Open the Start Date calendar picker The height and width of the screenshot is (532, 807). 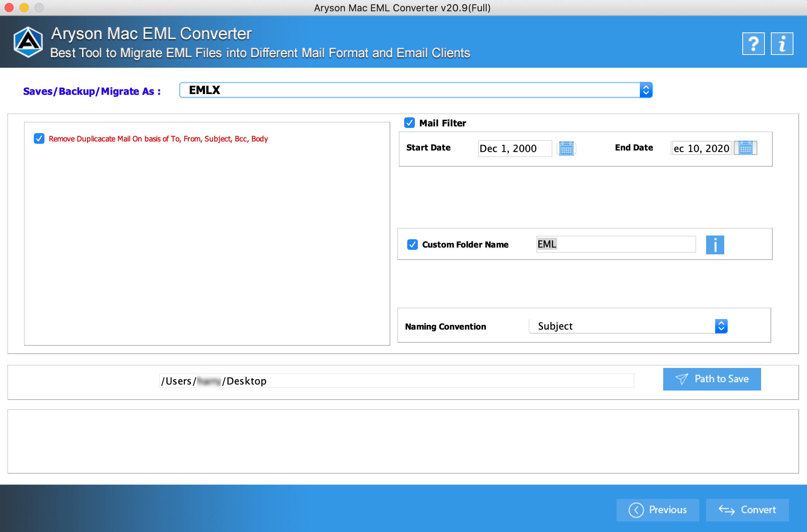click(566, 148)
